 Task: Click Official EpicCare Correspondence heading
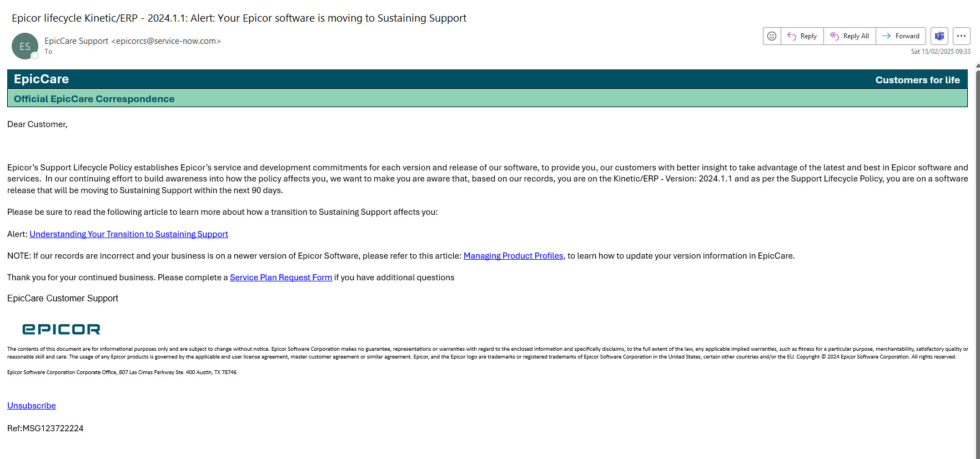(x=94, y=99)
